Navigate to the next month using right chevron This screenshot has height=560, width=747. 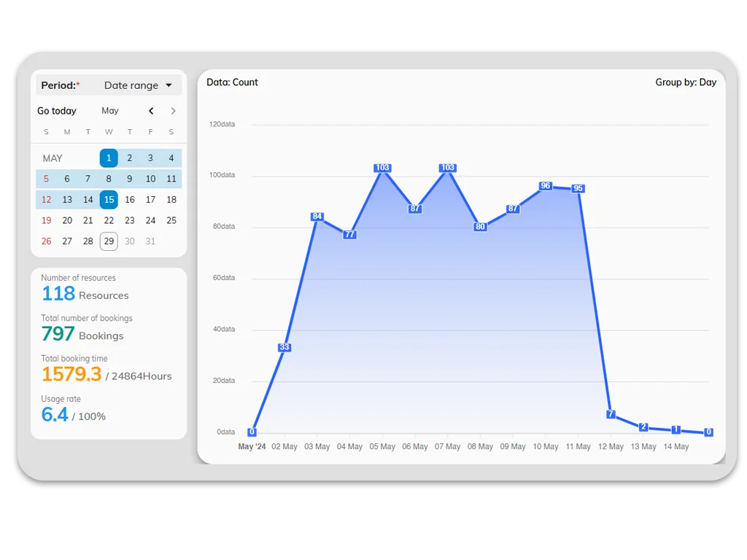(x=173, y=111)
